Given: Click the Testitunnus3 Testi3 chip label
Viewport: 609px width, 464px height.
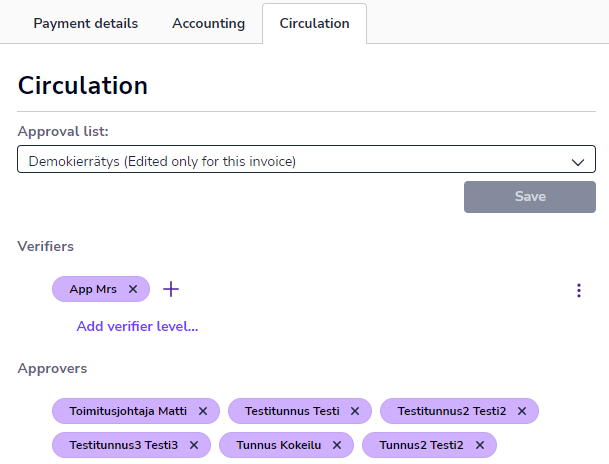Looking at the screenshot, I should 123,445.
